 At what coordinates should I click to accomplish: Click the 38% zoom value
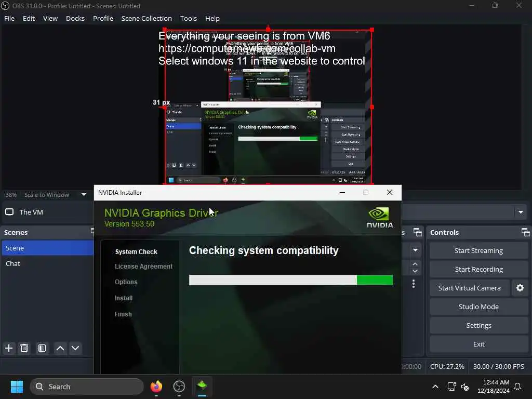tap(11, 195)
